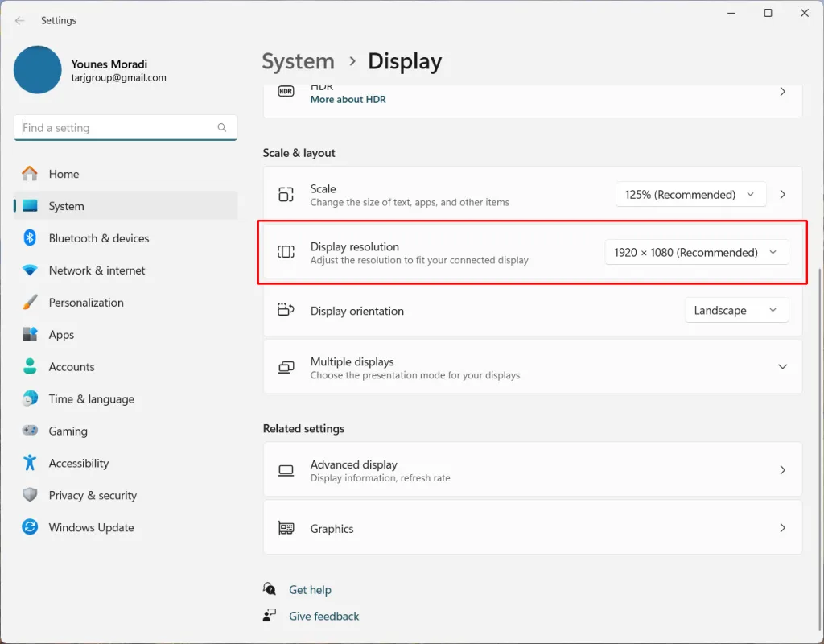Open Advanced display settings
This screenshot has height=644, width=824.
coord(532,470)
